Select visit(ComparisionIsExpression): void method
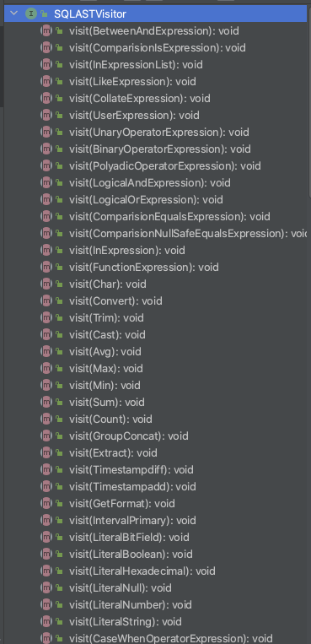 click(157, 47)
